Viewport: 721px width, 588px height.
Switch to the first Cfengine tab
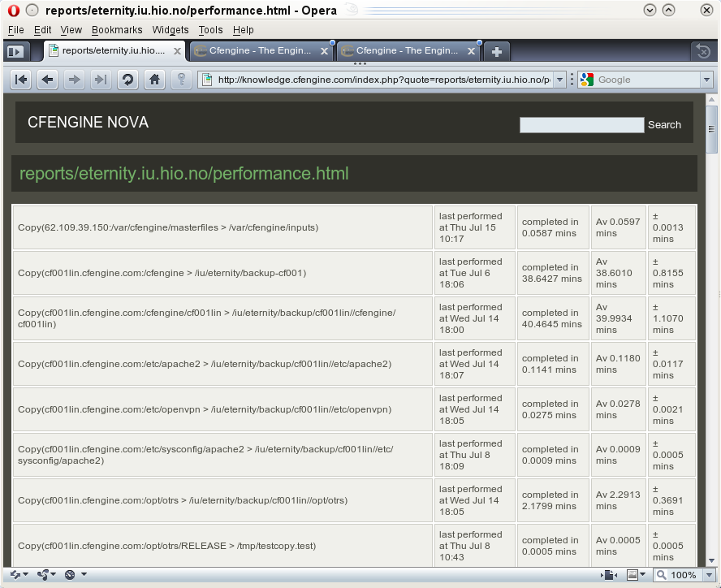(x=261, y=50)
